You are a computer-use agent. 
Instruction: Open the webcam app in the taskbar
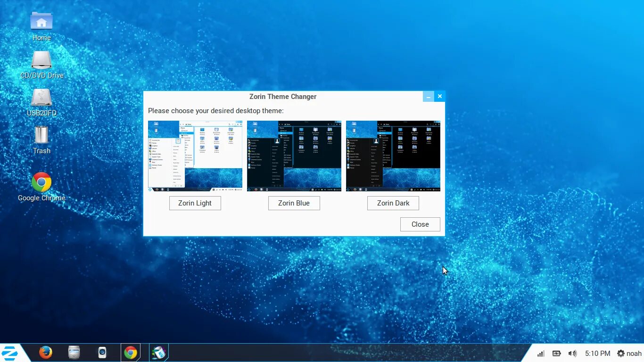[102, 353]
